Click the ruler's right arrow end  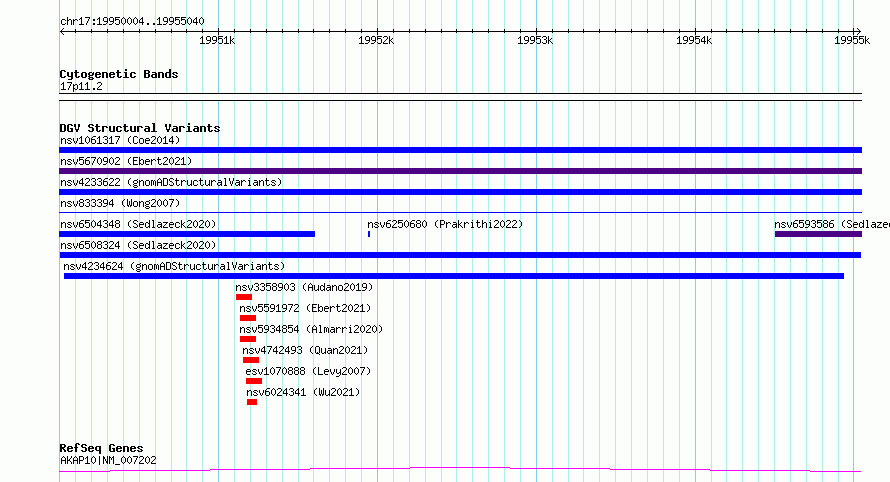click(x=858, y=32)
